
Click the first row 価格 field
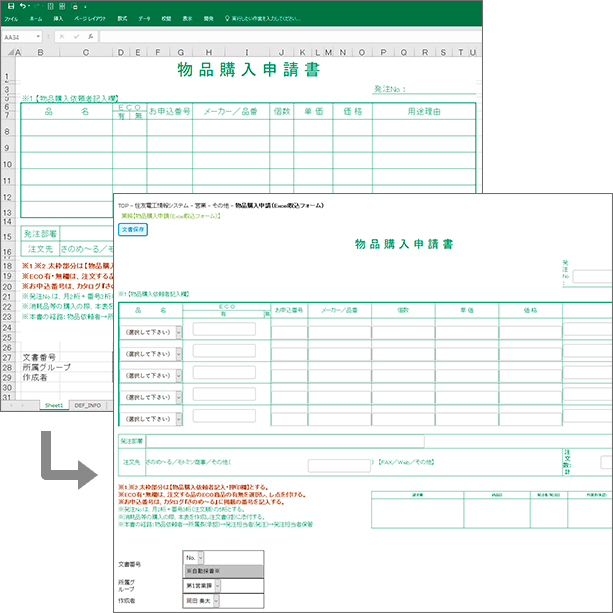[531, 332]
